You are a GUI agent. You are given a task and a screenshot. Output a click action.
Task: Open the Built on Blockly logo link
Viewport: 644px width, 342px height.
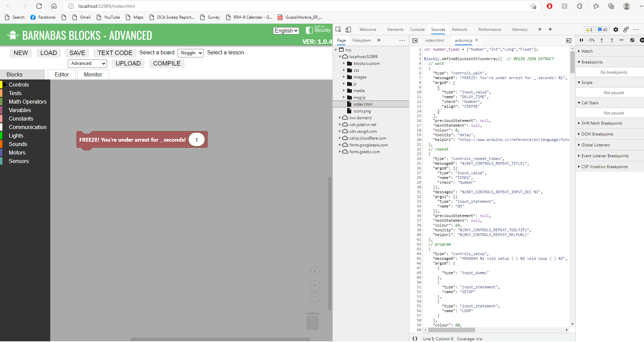[318, 30]
